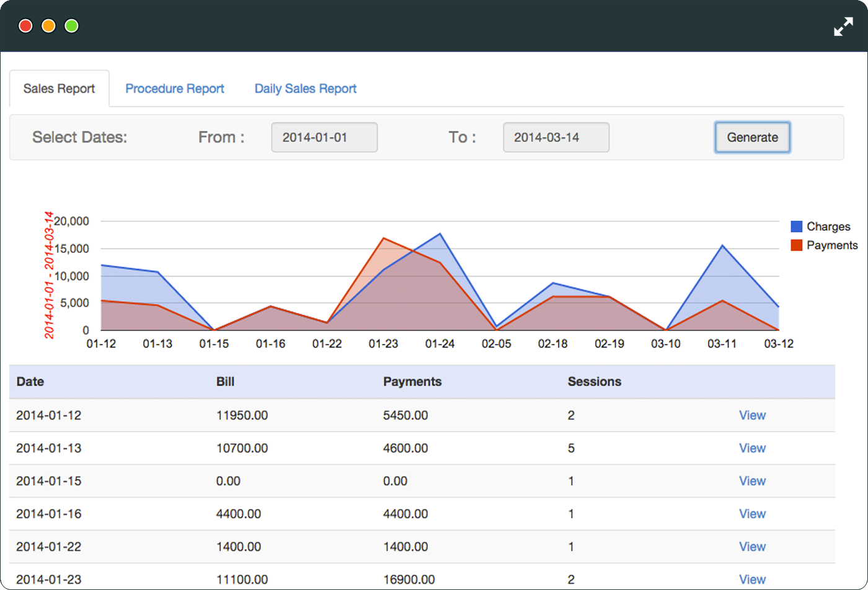Image resolution: width=868 pixels, height=590 pixels.
Task: Click the orange minimize window dot
Action: [x=48, y=26]
